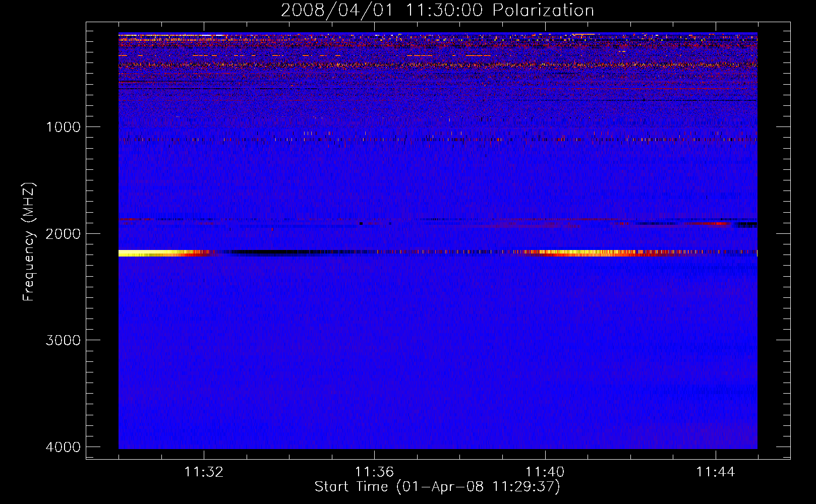This screenshot has height=504, width=816.
Task: Click the "Frequency (MHZ)" axis label
Action: [29, 242]
